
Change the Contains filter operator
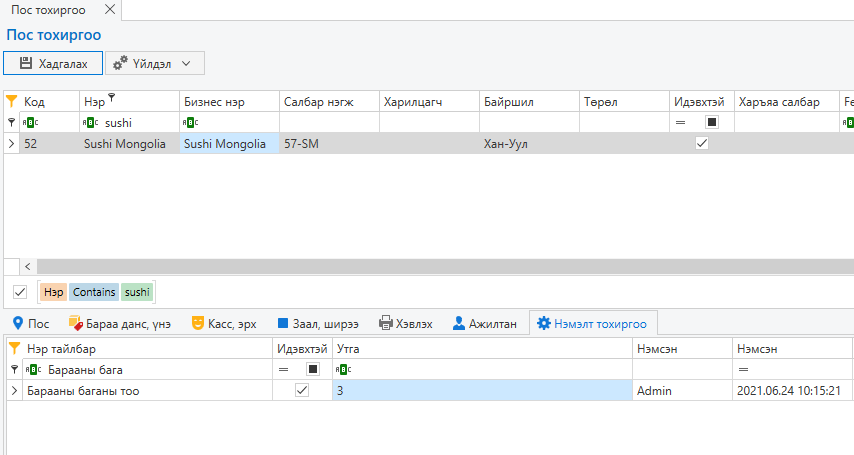coord(94,292)
